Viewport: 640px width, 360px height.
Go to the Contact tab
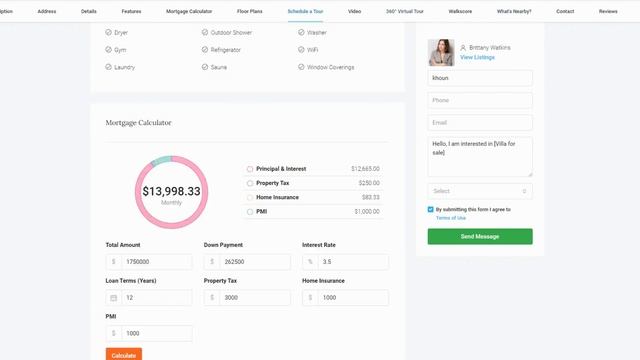pyautogui.click(x=565, y=11)
